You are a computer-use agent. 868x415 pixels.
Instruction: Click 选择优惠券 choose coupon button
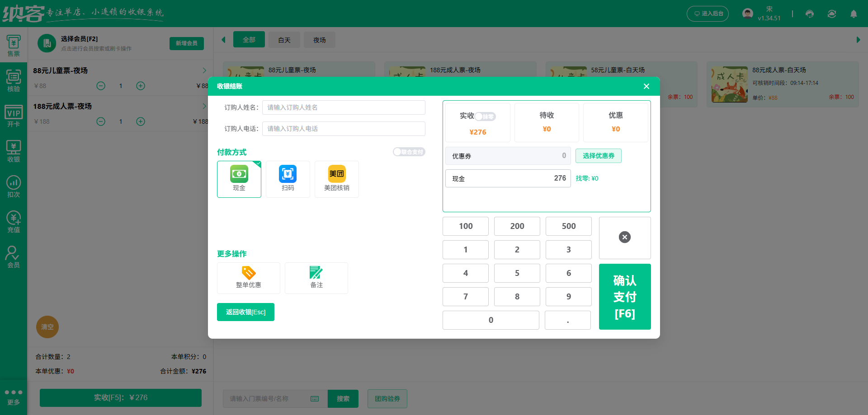[x=599, y=156]
